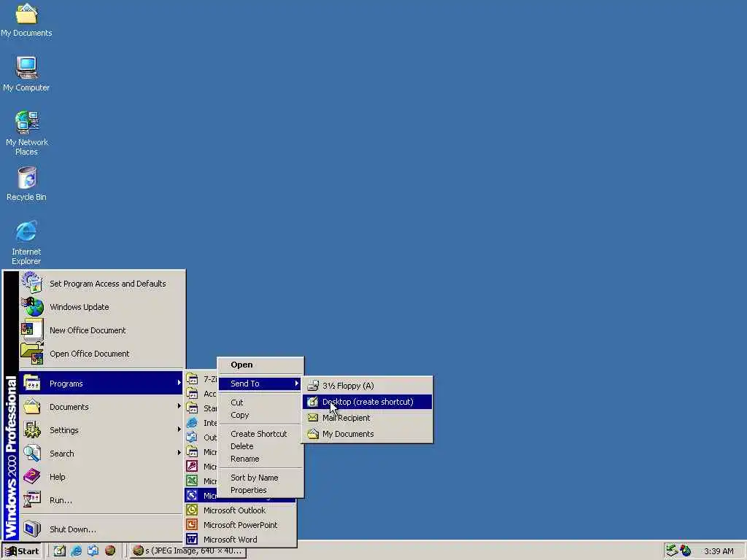Click the browser icon right of Outlook Express in Quick Launch
Viewport: 747px width, 560px height.
(110, 551)
